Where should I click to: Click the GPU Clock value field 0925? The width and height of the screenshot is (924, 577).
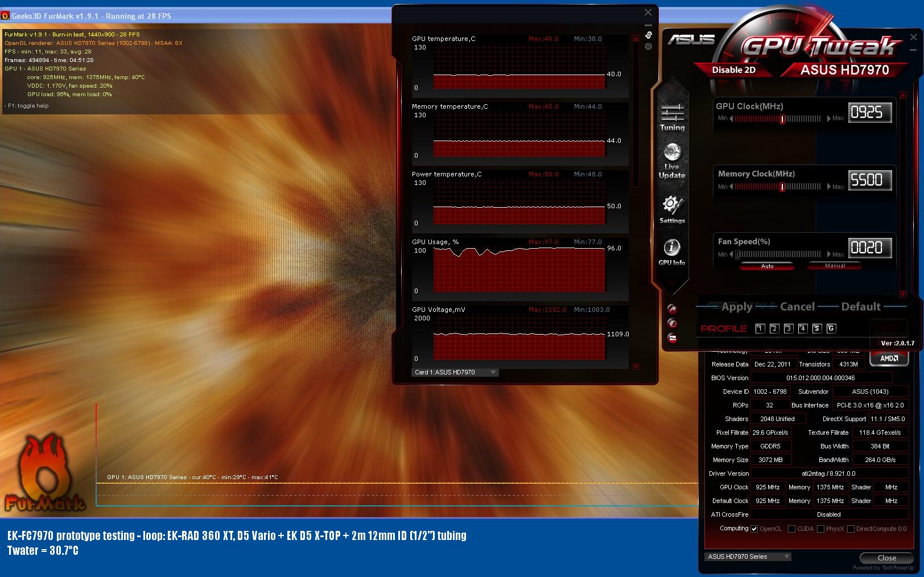point(869,113)
